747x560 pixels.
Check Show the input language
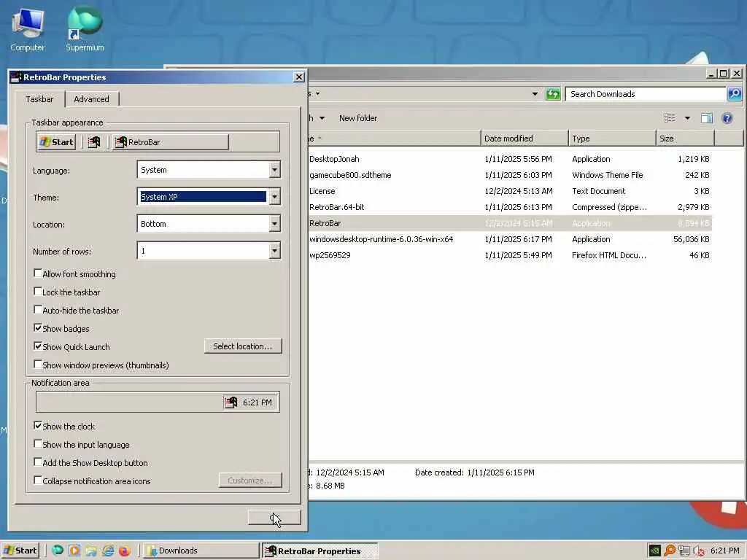[x=38, y=444]
